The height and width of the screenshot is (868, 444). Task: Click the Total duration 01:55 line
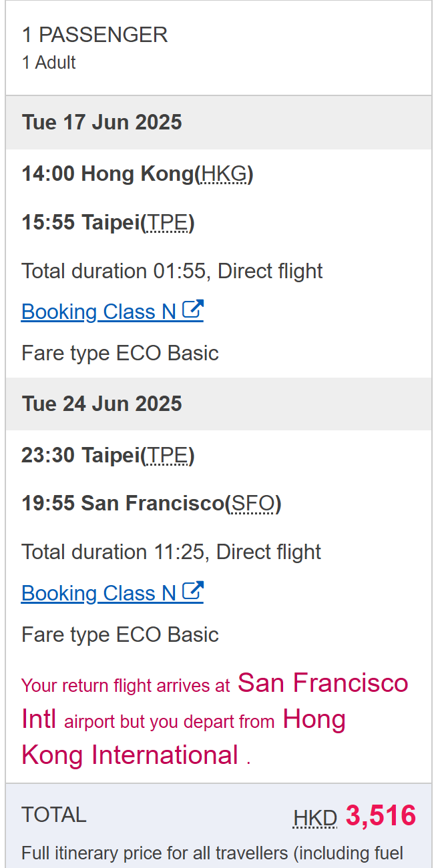coord(172,271)
